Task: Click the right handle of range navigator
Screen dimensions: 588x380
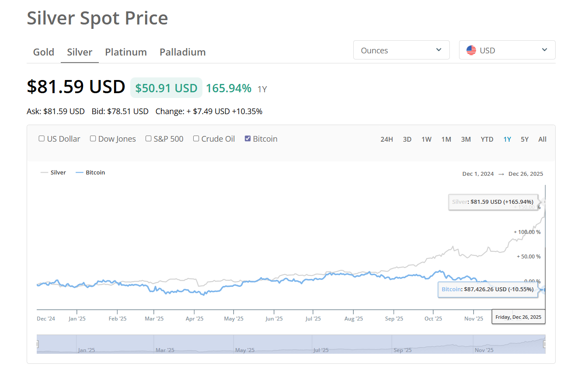Action: 545,345
